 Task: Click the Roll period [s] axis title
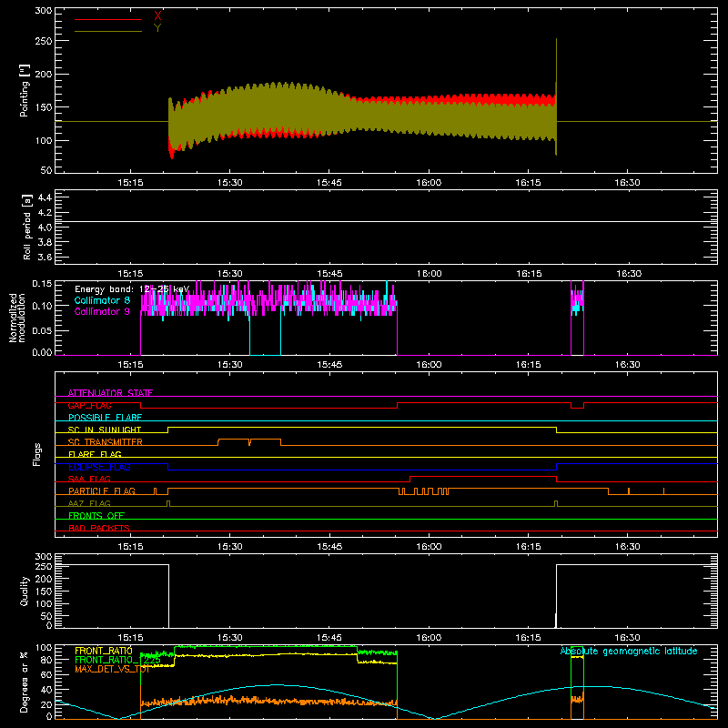click(x=27, y=227)
